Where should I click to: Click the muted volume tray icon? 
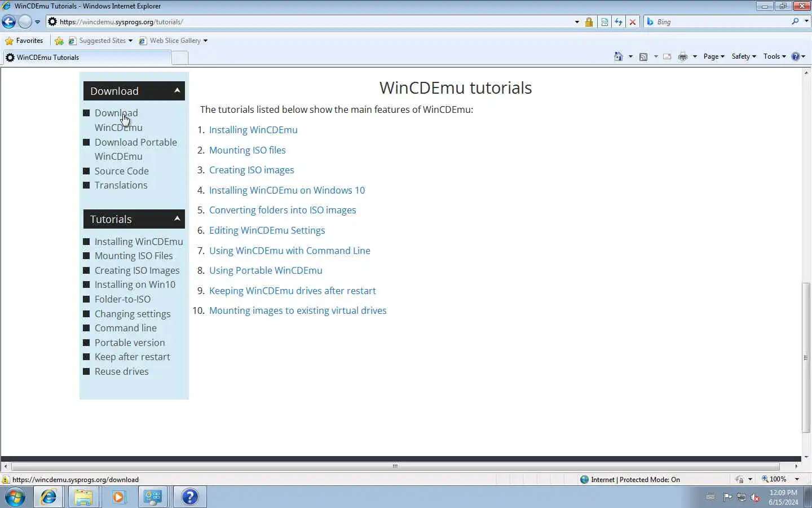[x=755, y=497]
